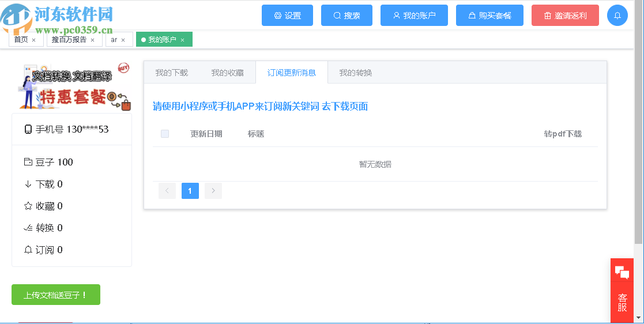Open the 邀请返利 invite rebate button
644x324 pixels.
[565, 16]
